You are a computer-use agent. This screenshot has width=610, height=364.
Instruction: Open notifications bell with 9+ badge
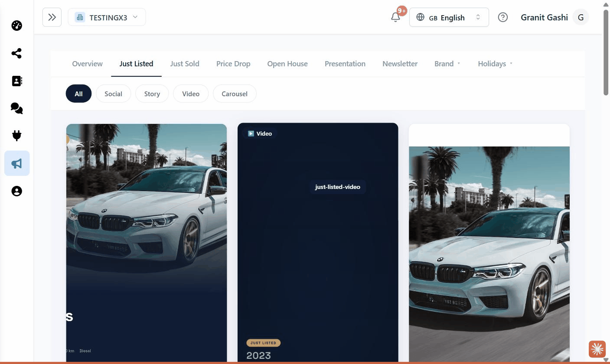[x=395, y=17]
